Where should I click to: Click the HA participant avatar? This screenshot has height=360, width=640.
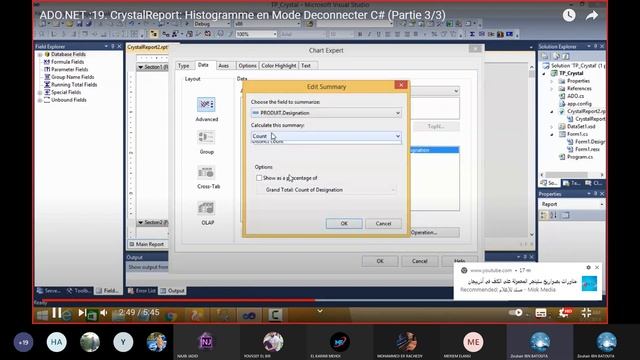point(56,342)
